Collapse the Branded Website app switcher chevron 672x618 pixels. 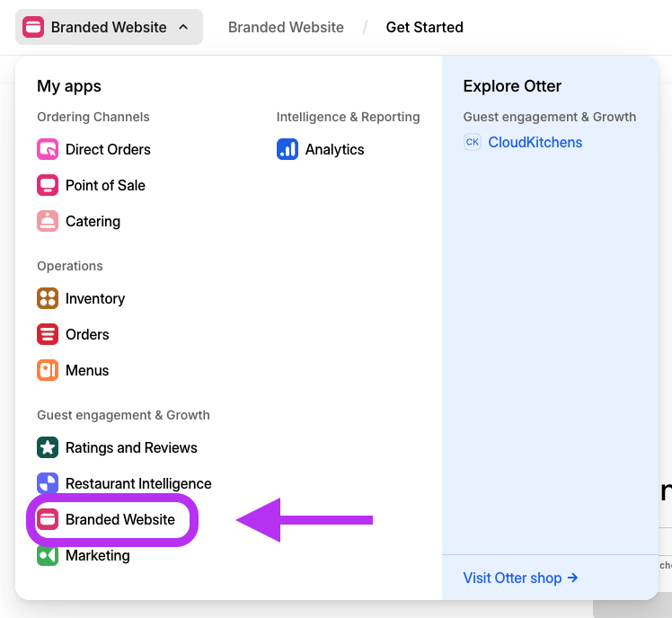183,27
